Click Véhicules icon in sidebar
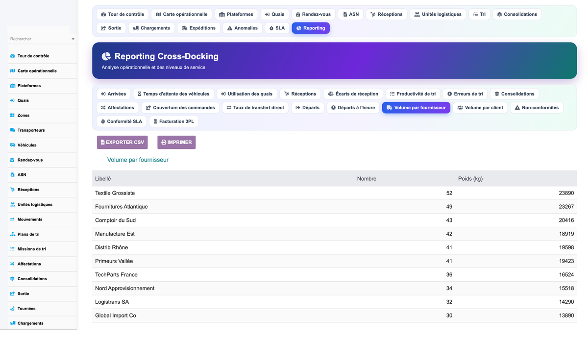 pyautogui.click(x=13, y=145)
